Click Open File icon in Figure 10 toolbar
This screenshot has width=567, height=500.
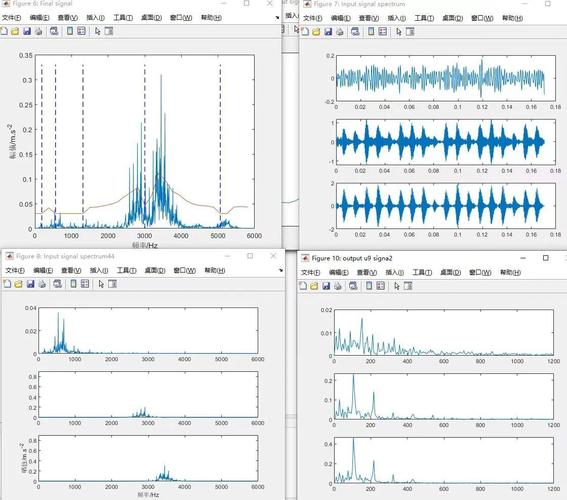[x=315, y=286]
